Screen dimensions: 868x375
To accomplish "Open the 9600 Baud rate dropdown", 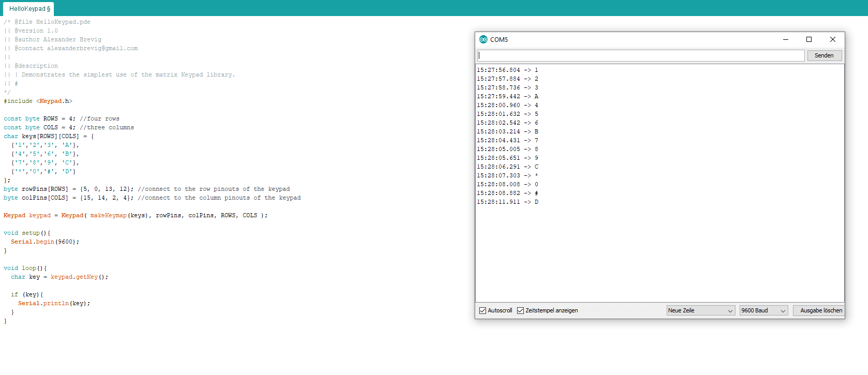I will [x=763, y=310].
